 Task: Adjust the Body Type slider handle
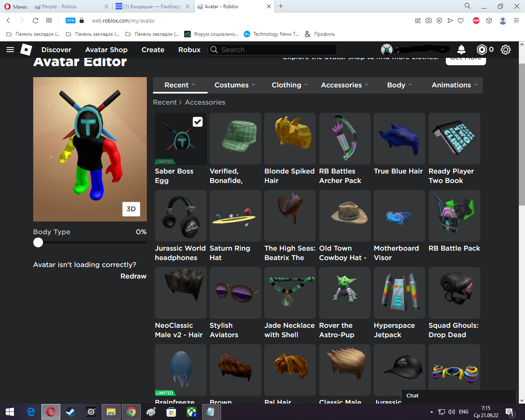38,242
